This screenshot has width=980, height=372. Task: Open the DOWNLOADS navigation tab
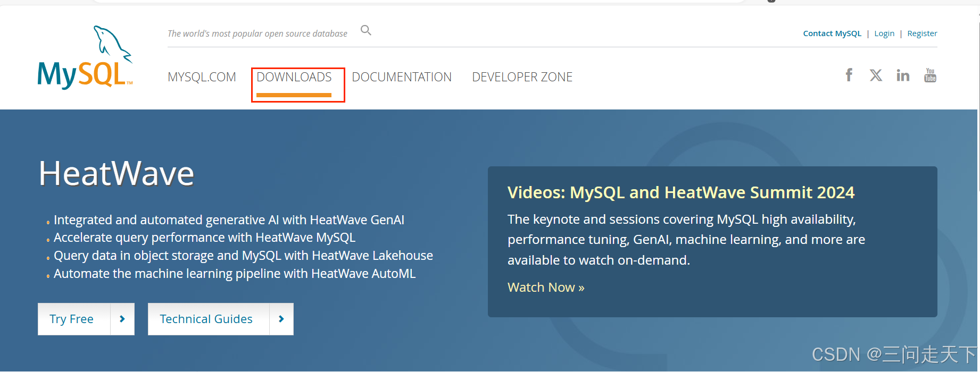tap(294, 77)
